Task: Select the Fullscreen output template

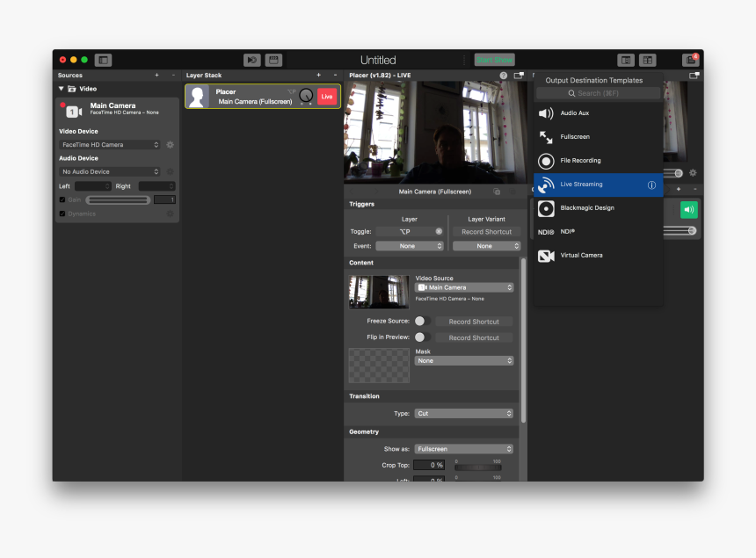Action: [599, 137]
